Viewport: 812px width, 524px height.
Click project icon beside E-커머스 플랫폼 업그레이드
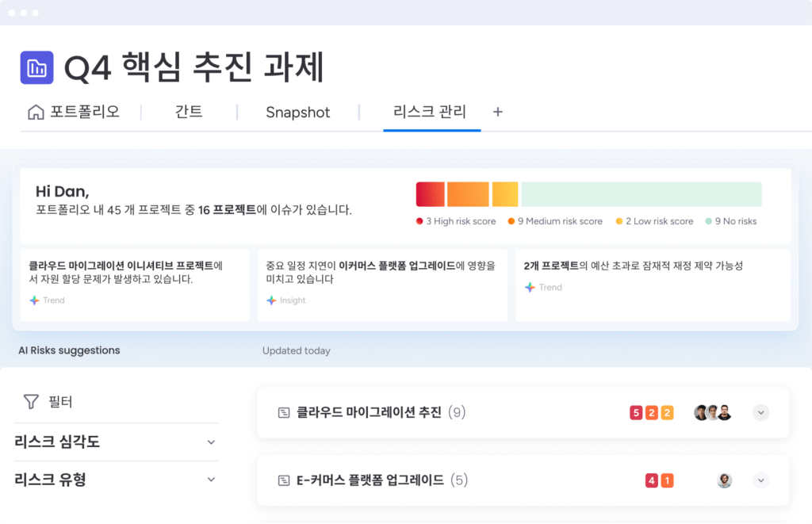(283, 480)
